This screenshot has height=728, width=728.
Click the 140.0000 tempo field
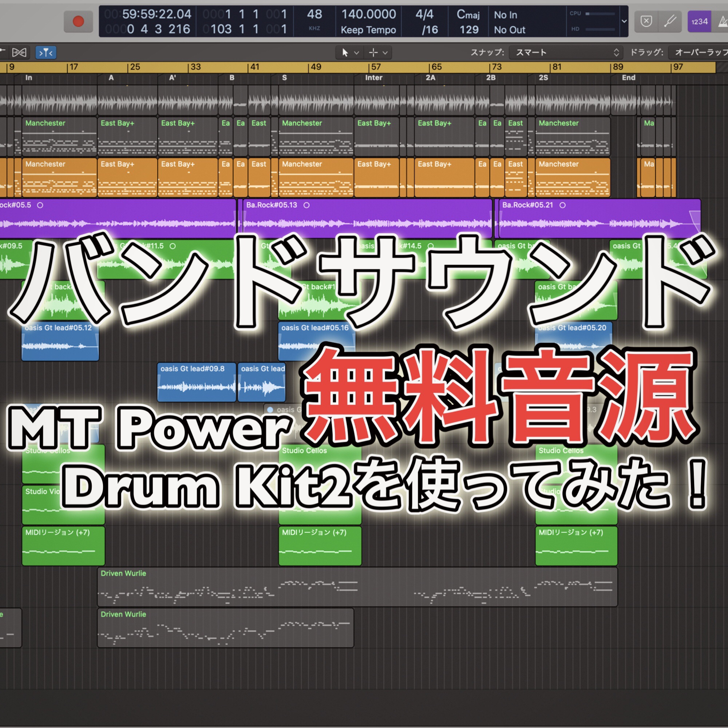[x=368, y=14]
